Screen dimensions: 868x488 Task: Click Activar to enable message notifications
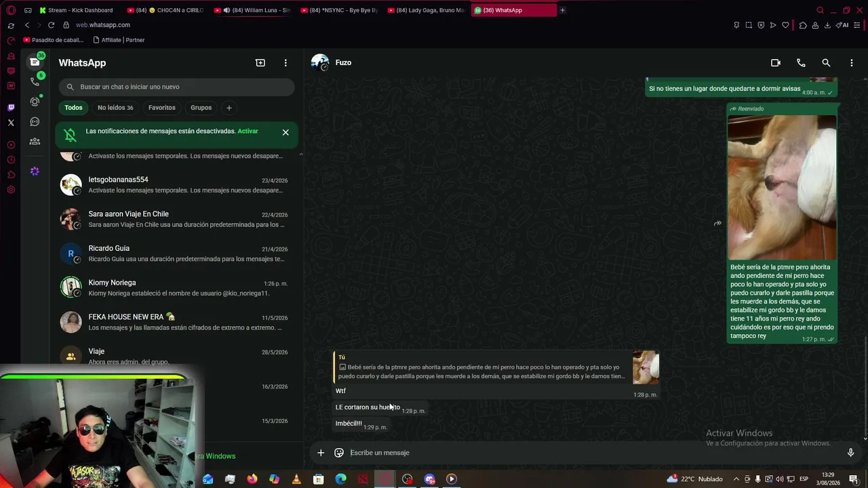coord(248,131)
